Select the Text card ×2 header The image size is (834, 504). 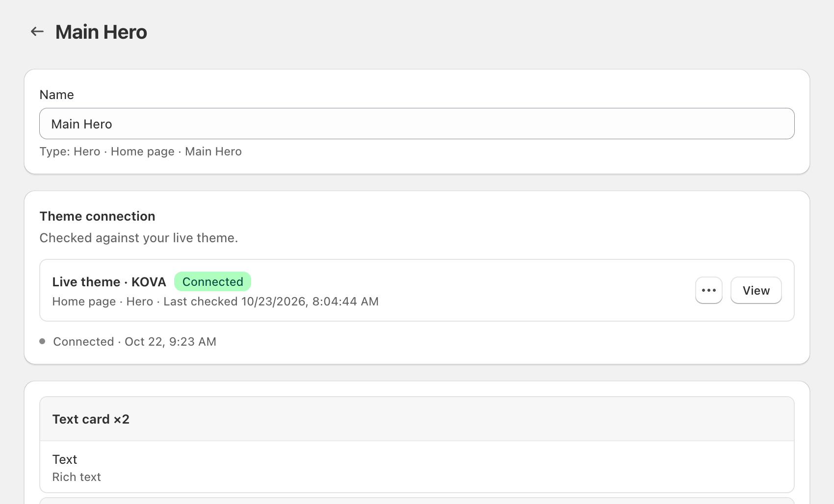(417, 419)
